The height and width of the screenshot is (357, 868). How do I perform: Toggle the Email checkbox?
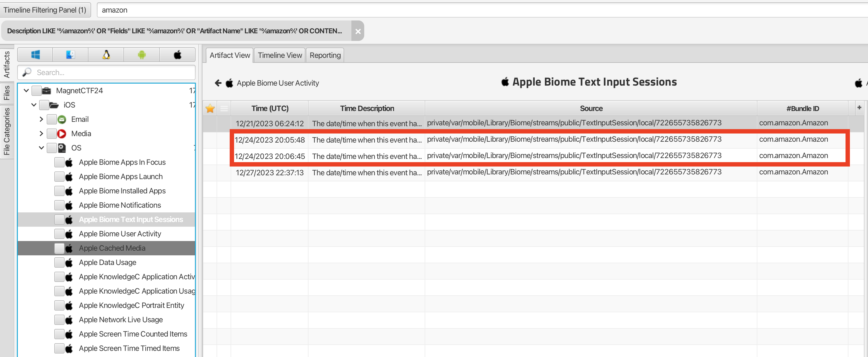(52, 119)
